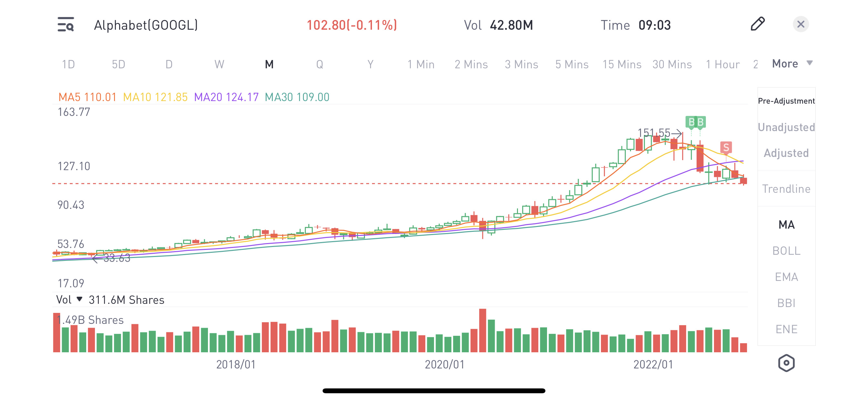Image resolution: width=868 pixels, height=401 pixels.
Task: Tap the red S sell marker
Action: point(726,147)
